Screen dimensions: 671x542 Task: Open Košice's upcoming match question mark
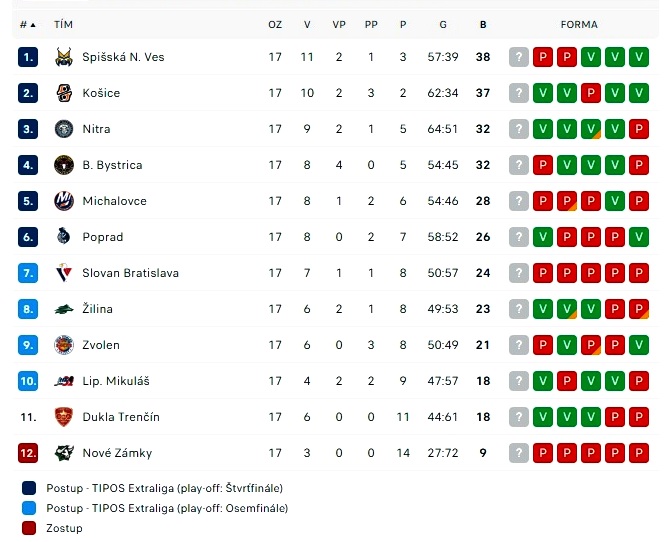[518, 93]
